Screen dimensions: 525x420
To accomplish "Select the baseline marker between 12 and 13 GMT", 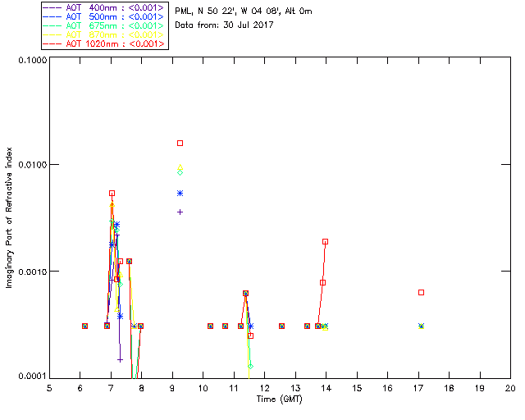I will [x=282, y=326].
